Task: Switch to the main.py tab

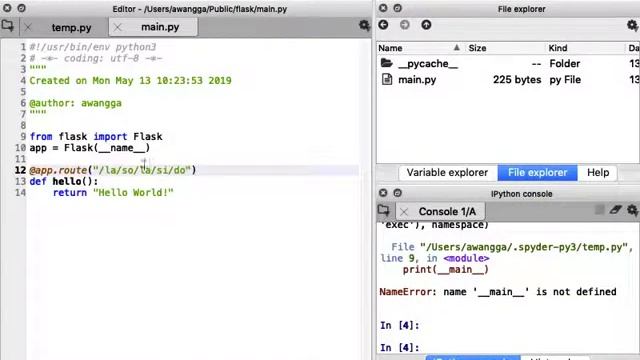Action: tap(160, 27)
